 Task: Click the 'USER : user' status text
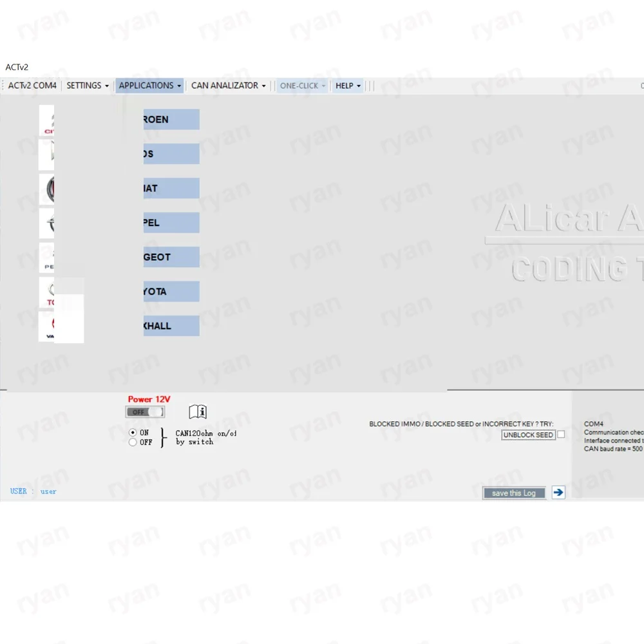(x=33, y=491)
